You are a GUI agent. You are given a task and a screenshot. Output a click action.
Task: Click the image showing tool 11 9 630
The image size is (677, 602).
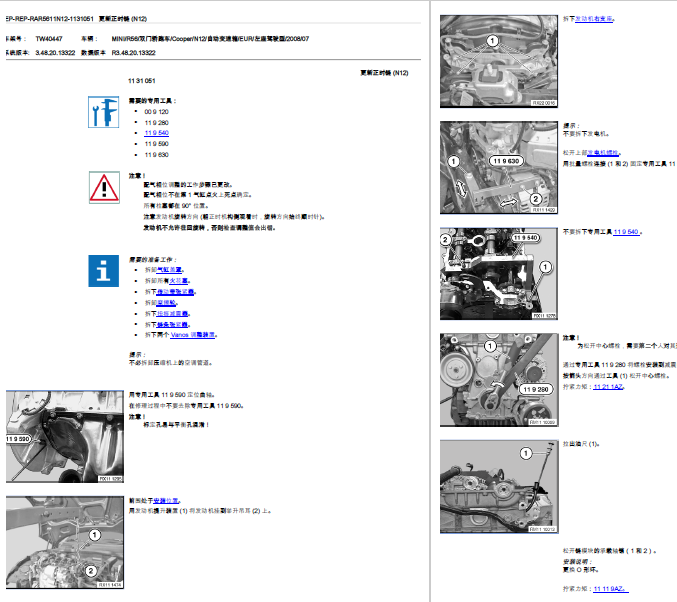(499, 168)
